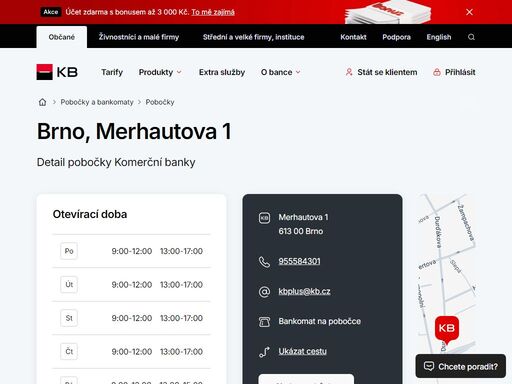Expand the O bance dropdown menu
Screen dimensions: 512x384
coord(281,72)
